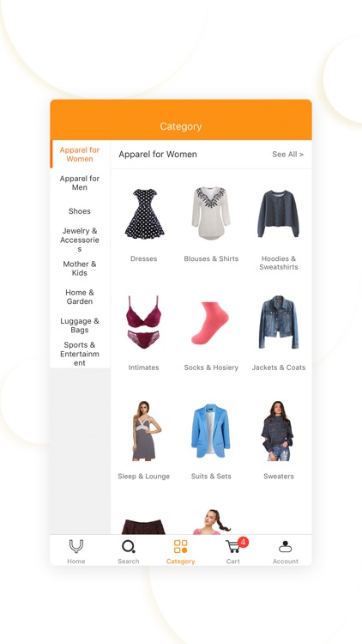Screen dimensions: 362x644
Task: Choose the denim jacket Jackets & Coats image
Action: coord(279,322)
